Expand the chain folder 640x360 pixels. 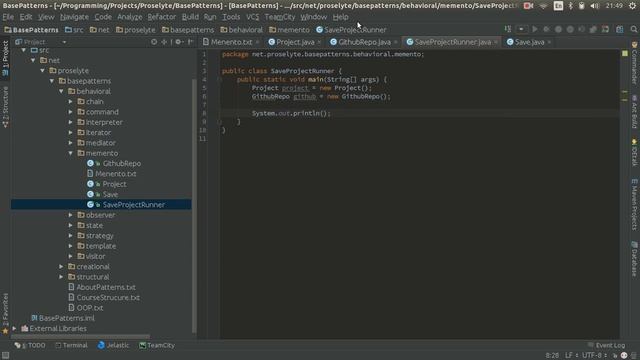71,101
